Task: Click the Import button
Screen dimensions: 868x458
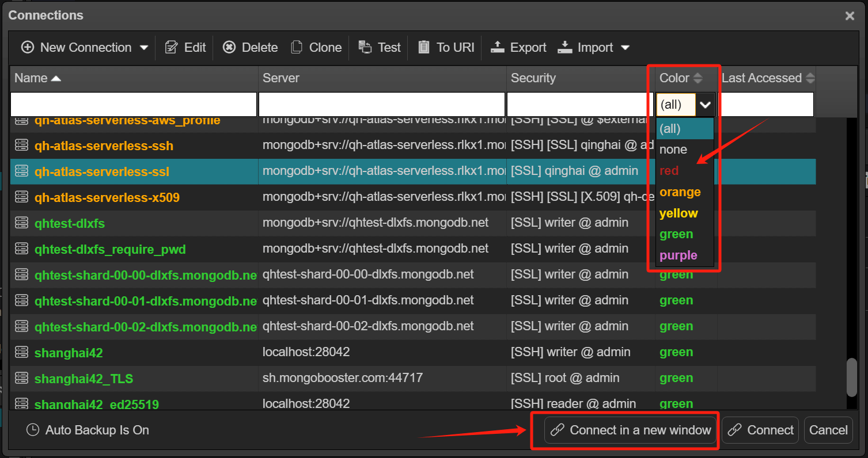Action: 586,47
